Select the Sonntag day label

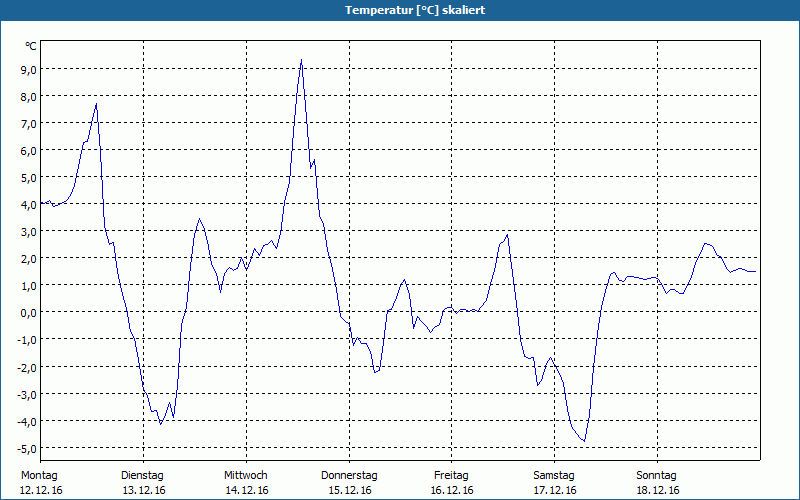[656, 476]
